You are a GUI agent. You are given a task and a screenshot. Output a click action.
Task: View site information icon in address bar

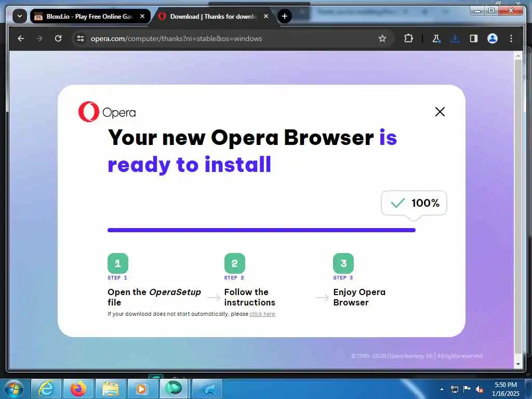click(81, 38)
